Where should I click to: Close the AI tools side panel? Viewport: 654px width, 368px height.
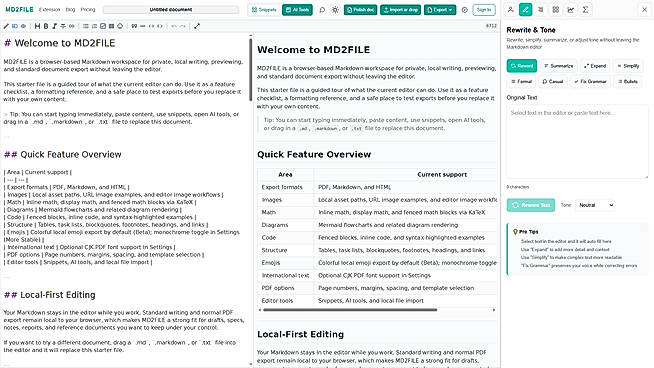click(644, 10)
